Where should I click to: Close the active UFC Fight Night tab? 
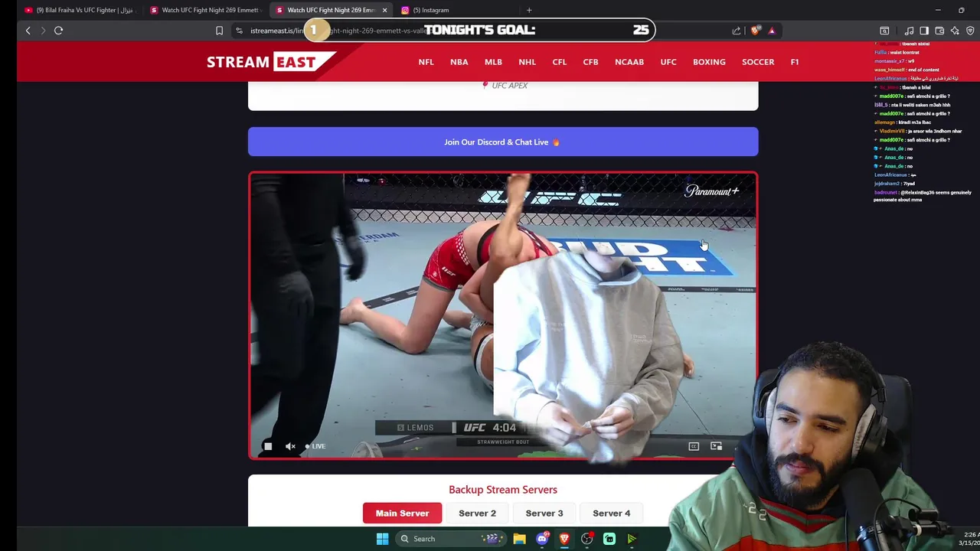click(384, 10)
